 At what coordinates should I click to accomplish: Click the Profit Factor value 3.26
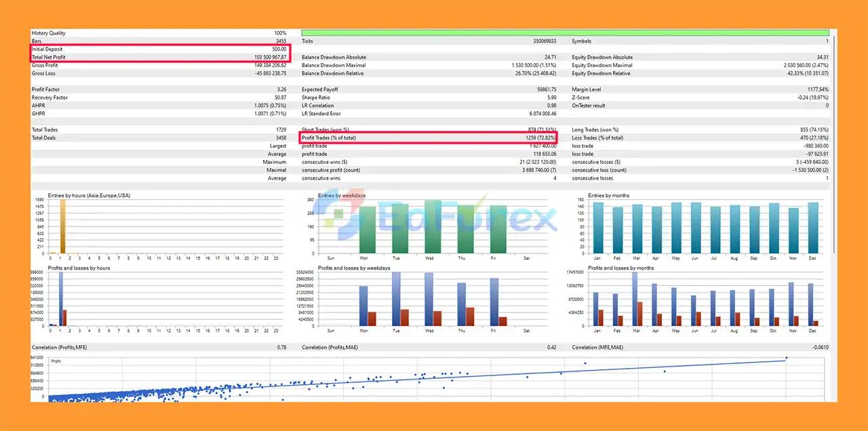[281, 89]
